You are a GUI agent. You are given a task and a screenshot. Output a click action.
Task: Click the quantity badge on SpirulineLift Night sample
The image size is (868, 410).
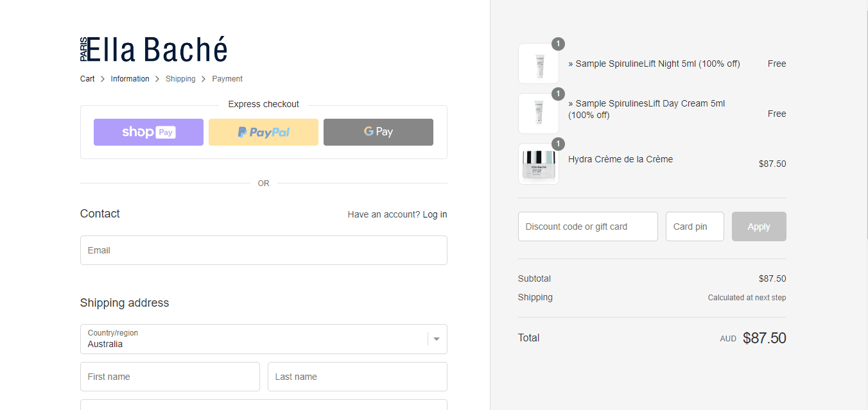tap(558, 44)
